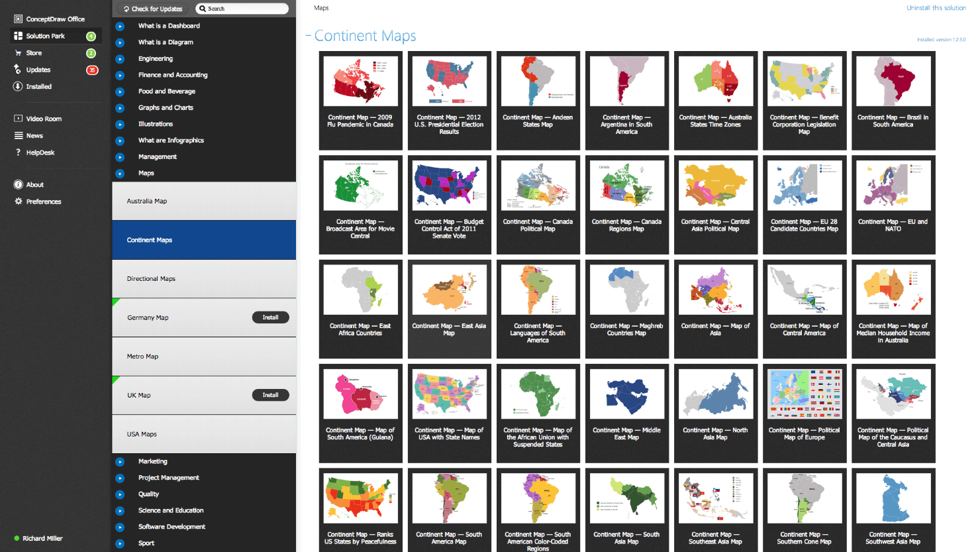The width and height of the screenshot is (980, 552).
Task: Click Uninstall this solution link
Action: click(936, 8)
